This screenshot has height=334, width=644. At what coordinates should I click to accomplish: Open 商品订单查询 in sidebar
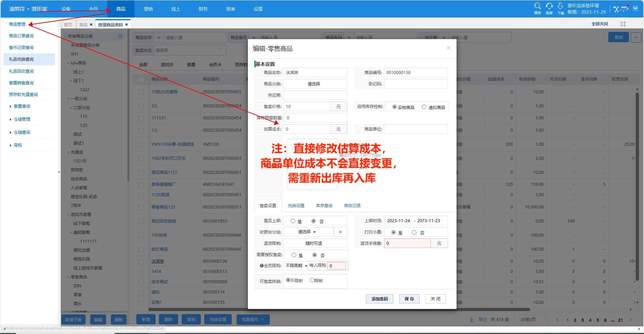pyautogui.click(x=21, y=36)
